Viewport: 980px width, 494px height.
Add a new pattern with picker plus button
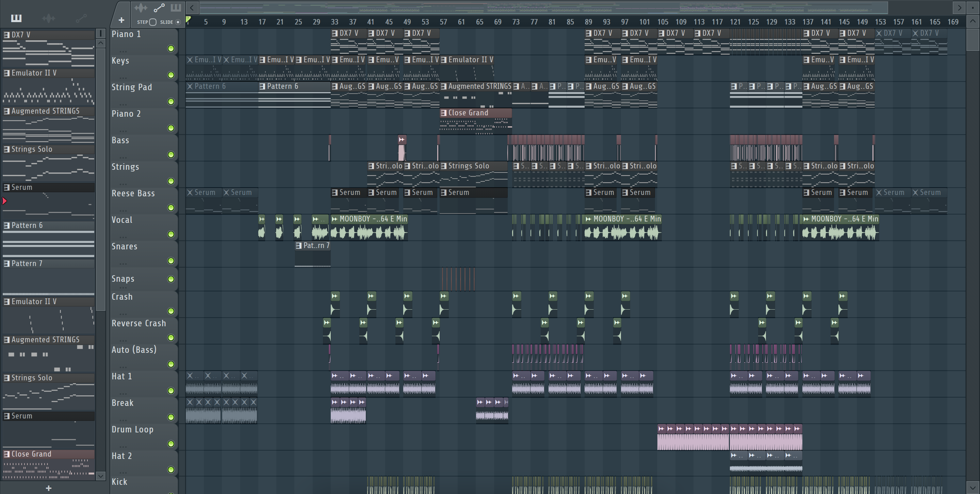[x=48, y=488]
